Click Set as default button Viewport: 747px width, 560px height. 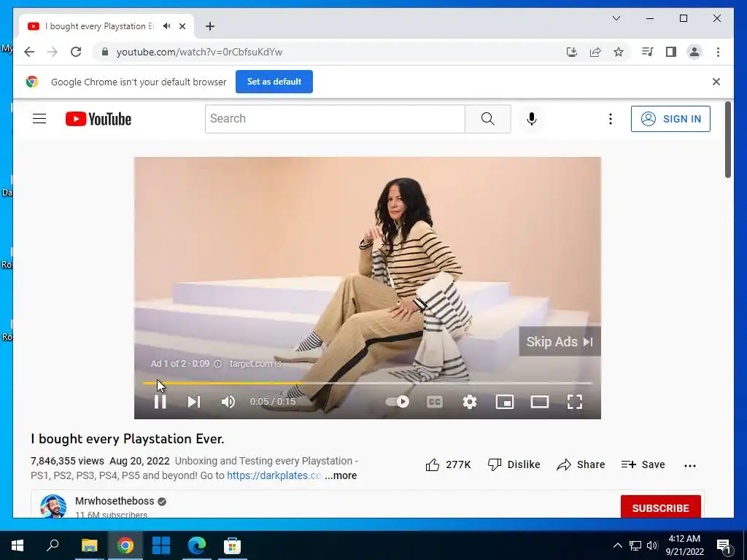pyautogui.click(x=274, y=82)
